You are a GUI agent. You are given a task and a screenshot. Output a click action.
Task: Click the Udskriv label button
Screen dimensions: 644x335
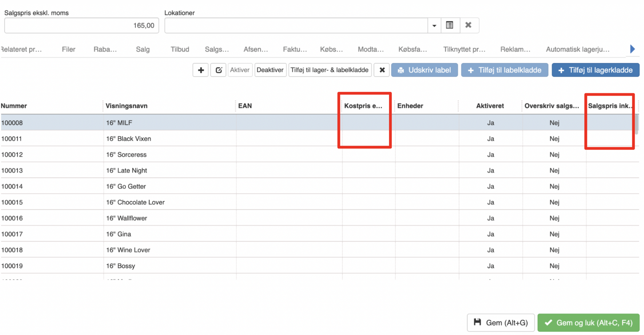tap(424, 70)
